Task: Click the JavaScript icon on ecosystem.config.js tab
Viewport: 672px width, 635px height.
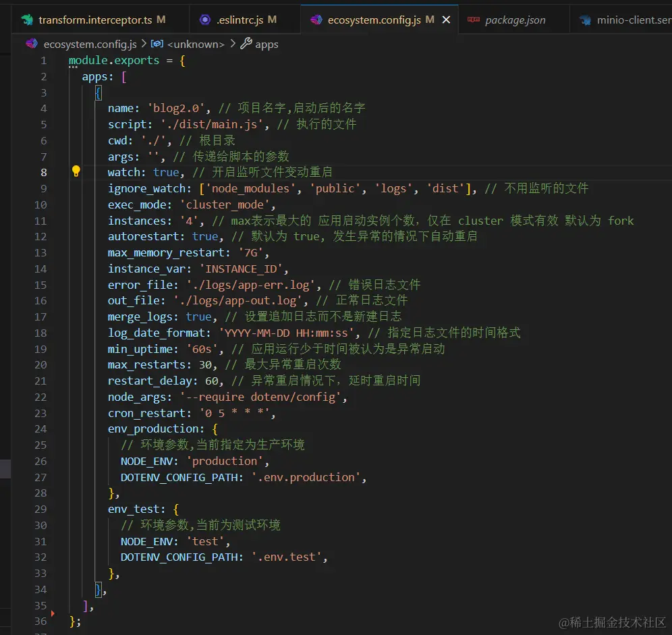Action: (316, 20)
